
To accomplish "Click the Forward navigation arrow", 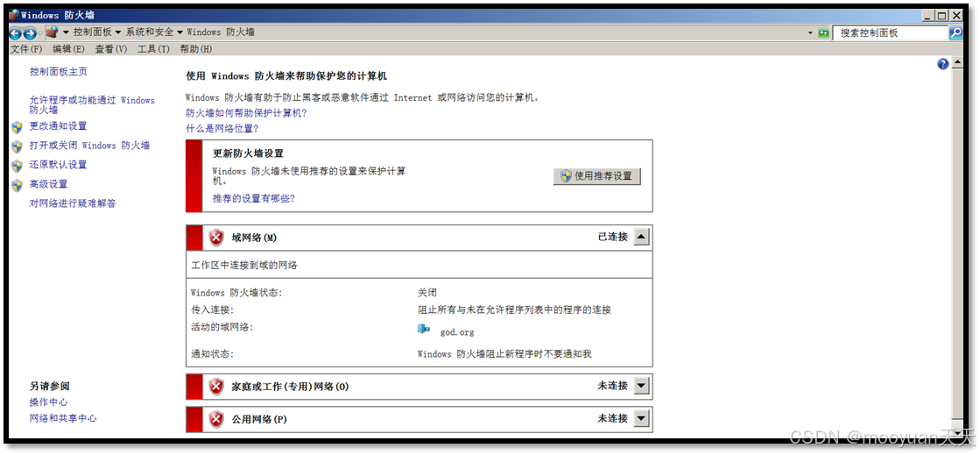I will tap(30, 33).
